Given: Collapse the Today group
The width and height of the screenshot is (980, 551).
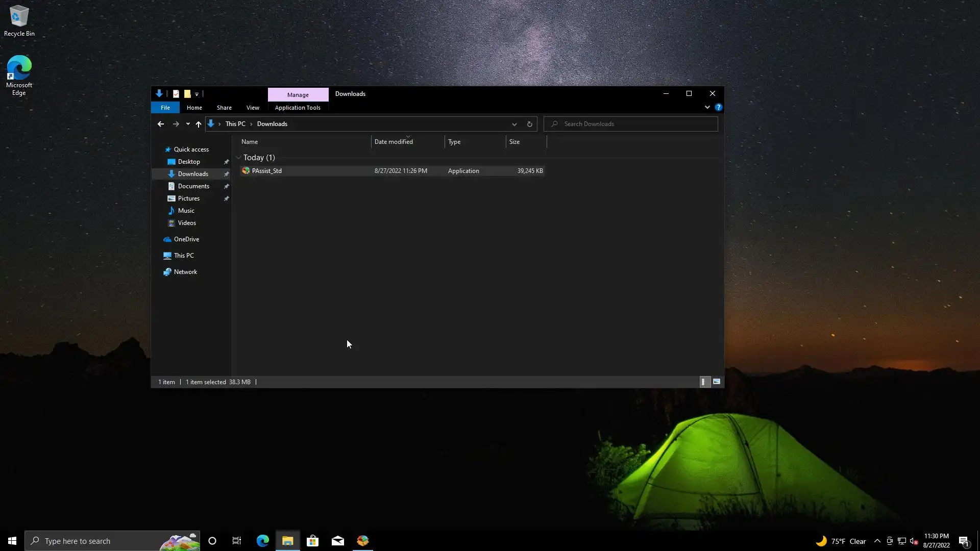Looking at the screenshot, I should pyautogui.click(x=238, y=158).
